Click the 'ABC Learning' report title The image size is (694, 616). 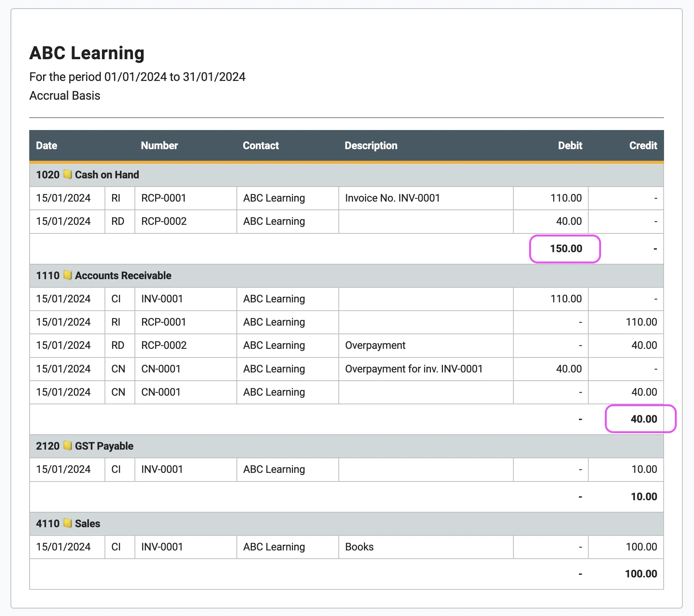87,53
